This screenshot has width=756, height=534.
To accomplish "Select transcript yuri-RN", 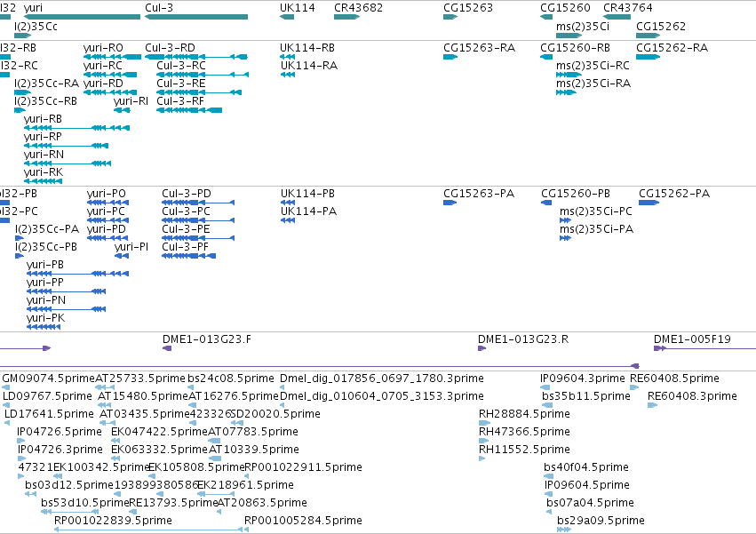I will (68, 163).
